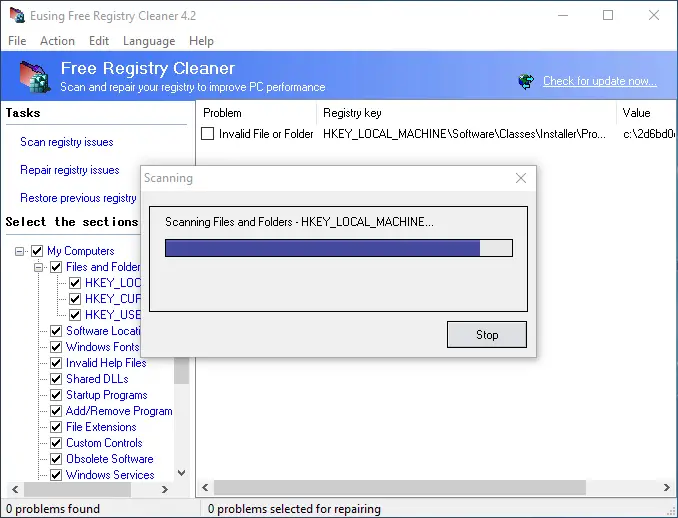
Task: Click the results list scroll left arrow
Action: coord(205,488)
